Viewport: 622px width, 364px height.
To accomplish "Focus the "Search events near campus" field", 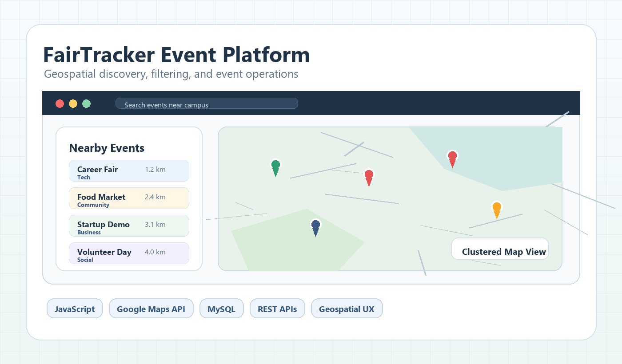I will coord(207,103).
